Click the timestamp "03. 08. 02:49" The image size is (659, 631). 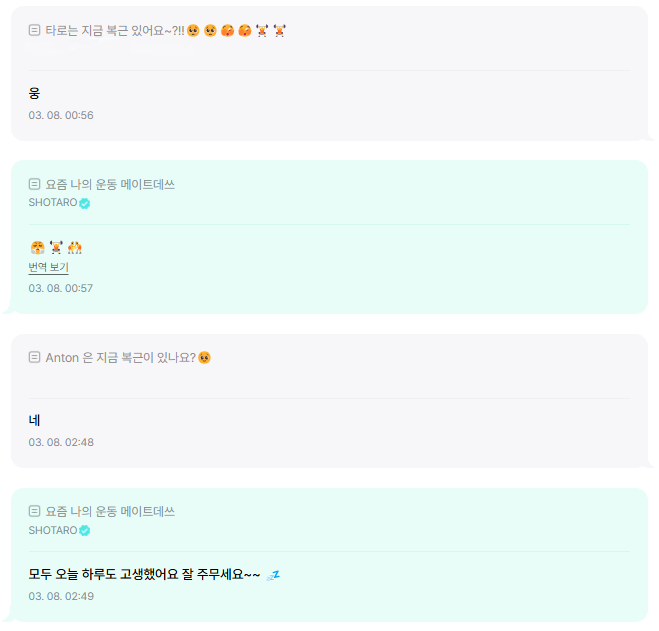click(61, 596)
